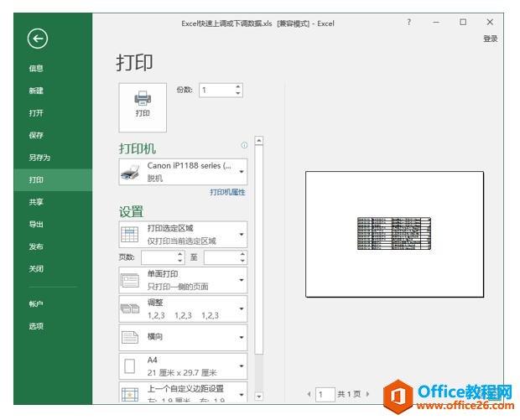Maximize the Excel window

463,22
